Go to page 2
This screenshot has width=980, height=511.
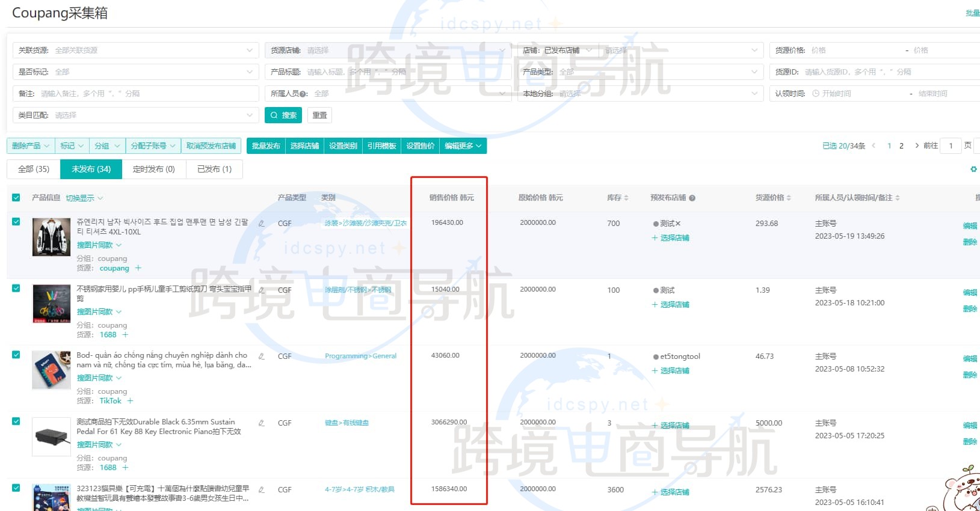click(x=901, y=146)
